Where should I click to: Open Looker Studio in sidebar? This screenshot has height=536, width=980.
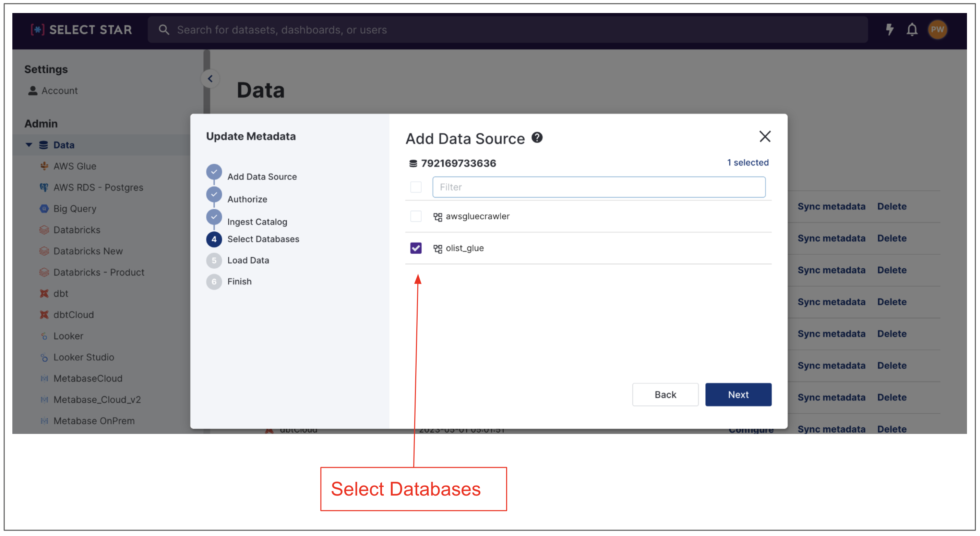click(x=84, y=357)
